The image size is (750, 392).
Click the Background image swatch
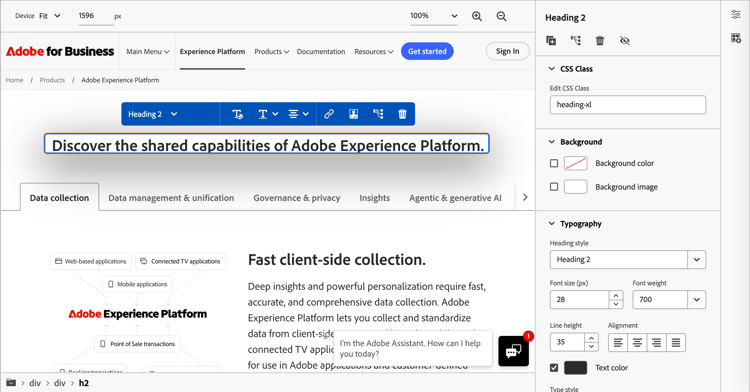click(x=576, y=187)
